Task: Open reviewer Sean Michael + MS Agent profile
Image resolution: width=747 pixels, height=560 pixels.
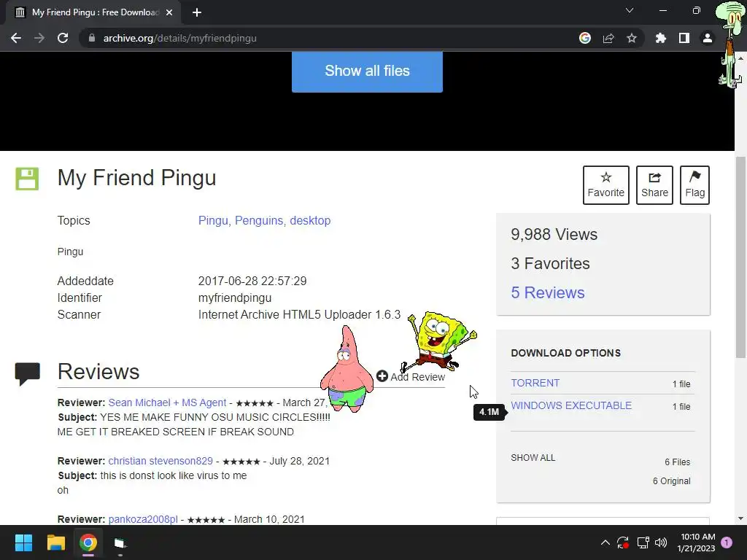Action: [x=167, y=402]
